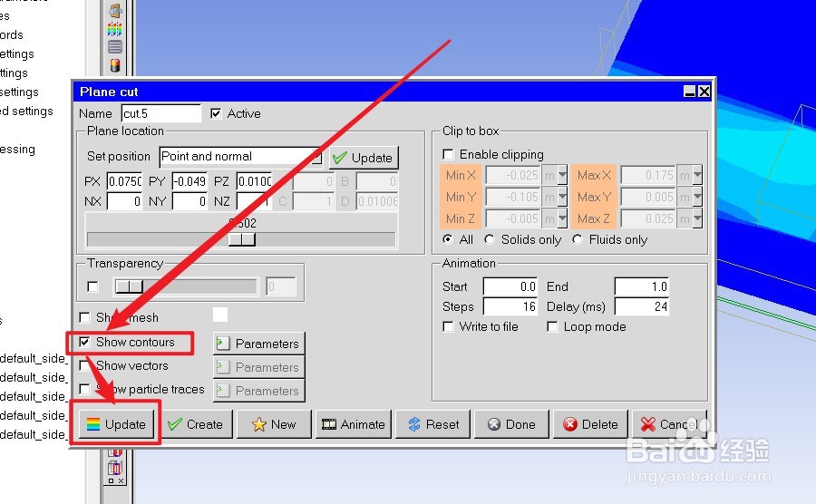
Task: Select the All radio button
Action: [448, 239]
